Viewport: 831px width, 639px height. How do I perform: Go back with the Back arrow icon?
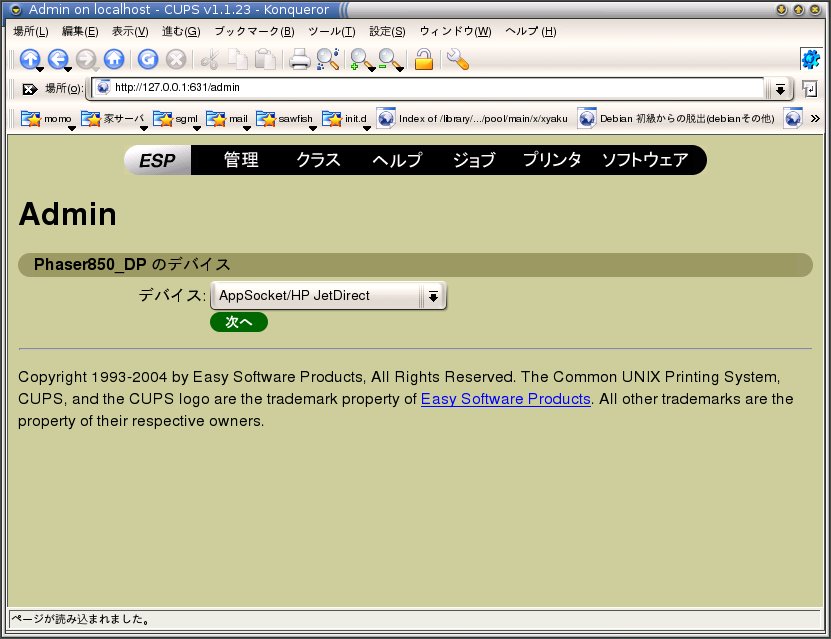tap(58, 59)
